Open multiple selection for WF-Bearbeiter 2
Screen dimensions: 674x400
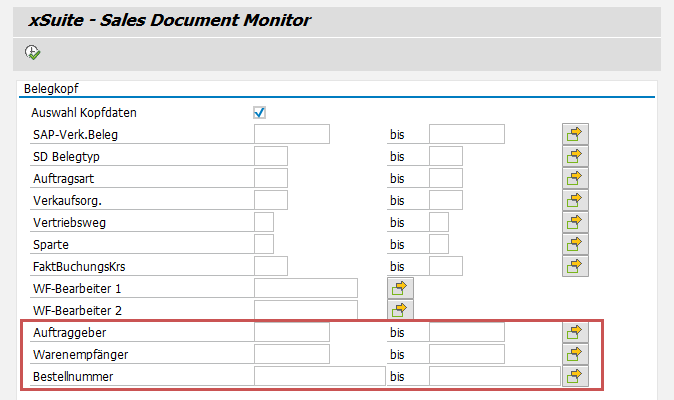[400, 310]
